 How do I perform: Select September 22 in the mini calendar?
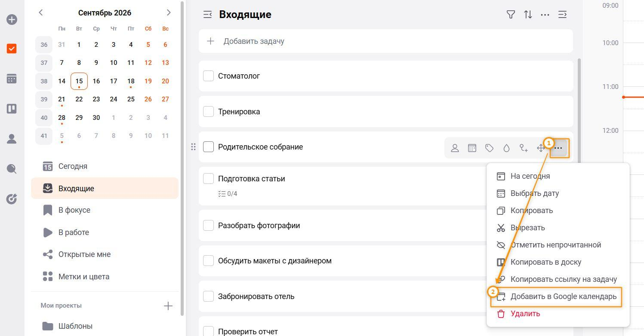point(79,99)
